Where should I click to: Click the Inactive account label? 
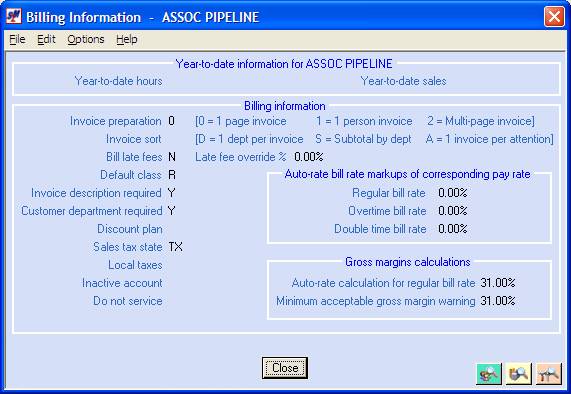(122, 283)
